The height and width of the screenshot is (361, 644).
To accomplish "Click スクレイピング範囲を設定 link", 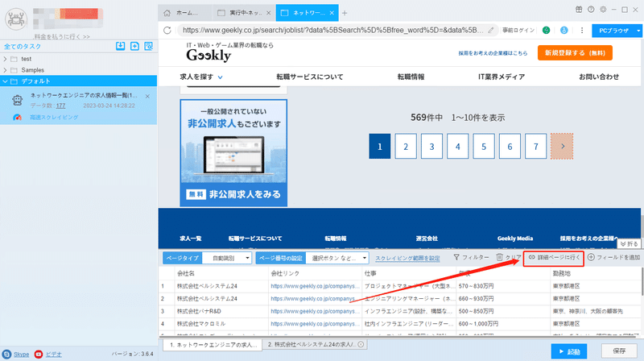I will [407, 258].
